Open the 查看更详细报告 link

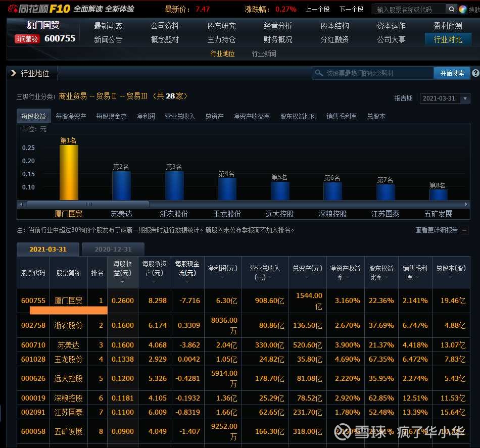click(x=437, y=230)
